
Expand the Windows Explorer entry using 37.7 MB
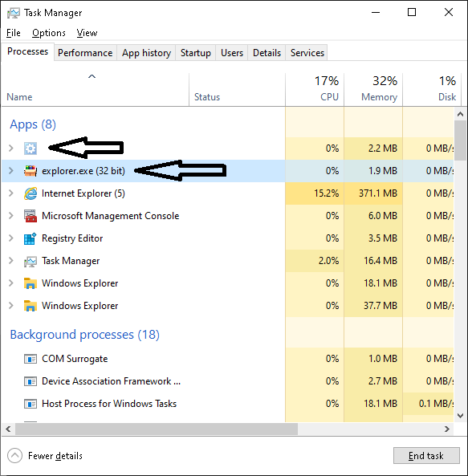11,305
